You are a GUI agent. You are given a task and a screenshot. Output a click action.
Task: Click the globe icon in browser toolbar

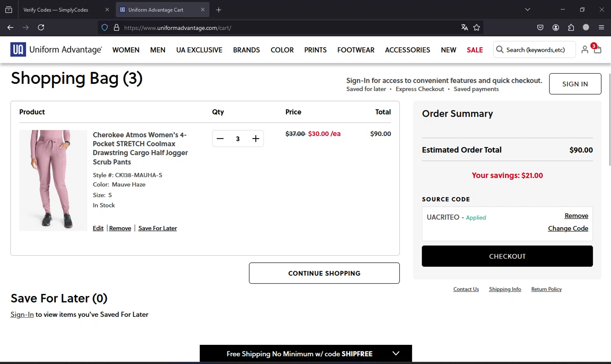tap(586, 28)
